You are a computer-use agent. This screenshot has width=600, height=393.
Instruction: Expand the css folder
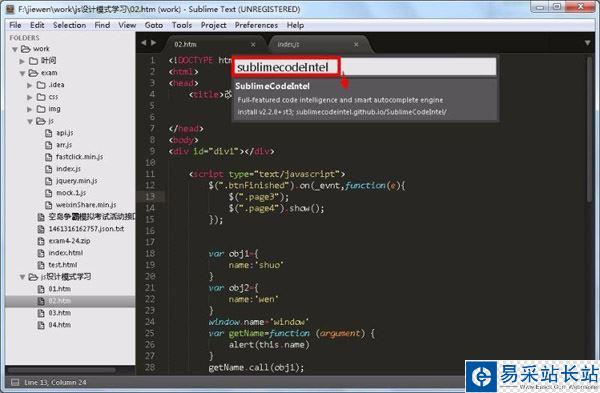coord(29,97)
